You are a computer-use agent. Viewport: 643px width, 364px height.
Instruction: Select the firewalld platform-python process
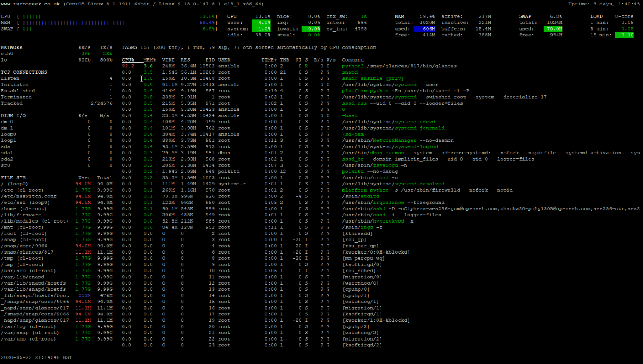tap(427, 190)
